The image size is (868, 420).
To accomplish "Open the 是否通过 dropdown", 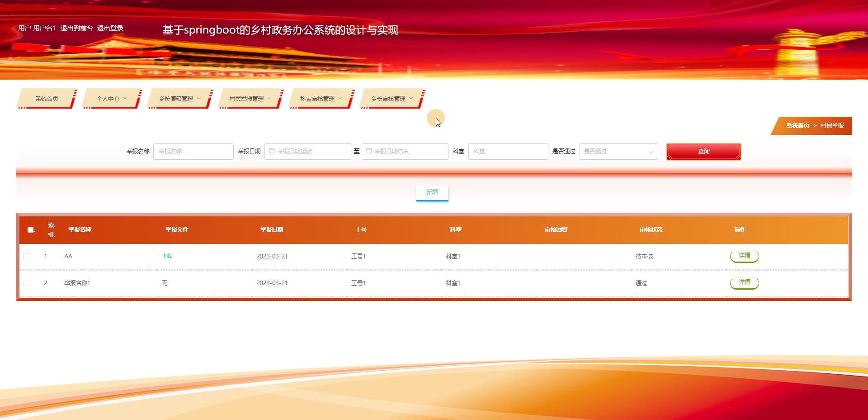I will 618,152.
